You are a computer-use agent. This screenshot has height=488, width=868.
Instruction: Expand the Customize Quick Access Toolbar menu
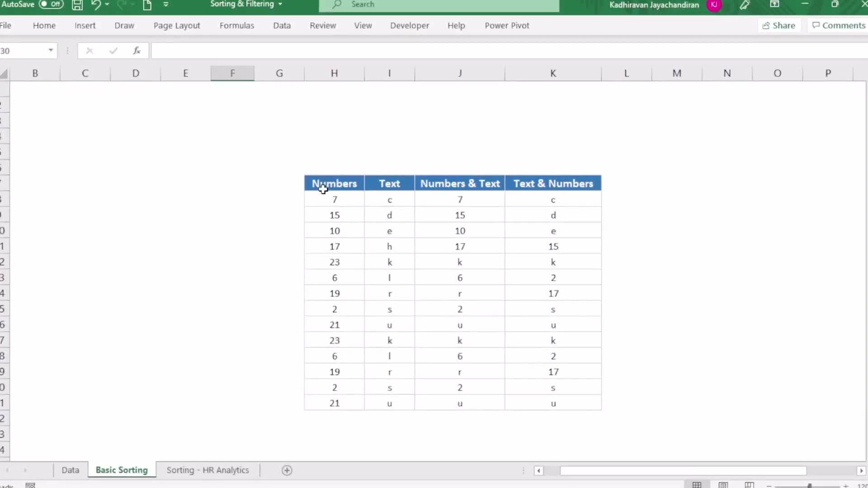[x=166, y=5]
